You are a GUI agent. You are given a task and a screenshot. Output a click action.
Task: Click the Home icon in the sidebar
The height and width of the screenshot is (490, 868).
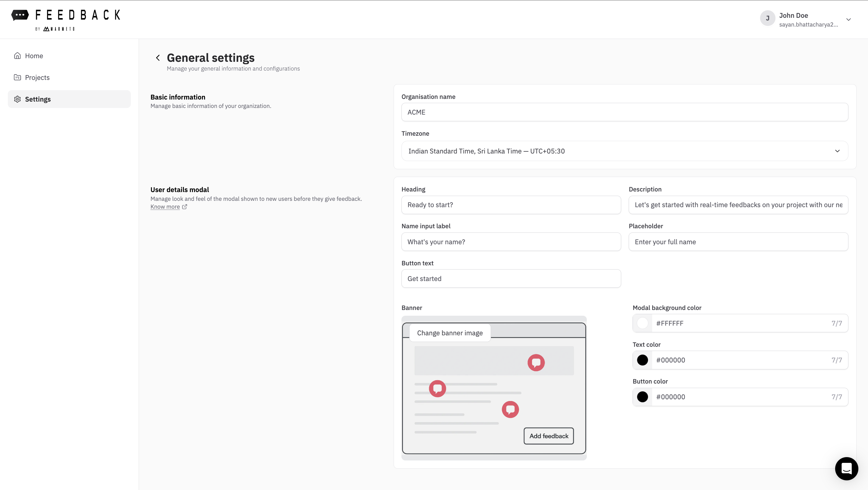[17, 55]
